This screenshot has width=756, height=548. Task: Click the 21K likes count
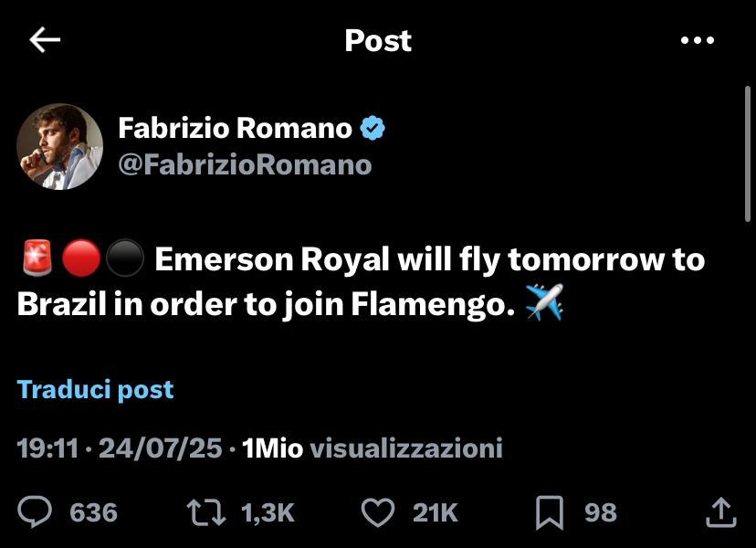point(436,512)
